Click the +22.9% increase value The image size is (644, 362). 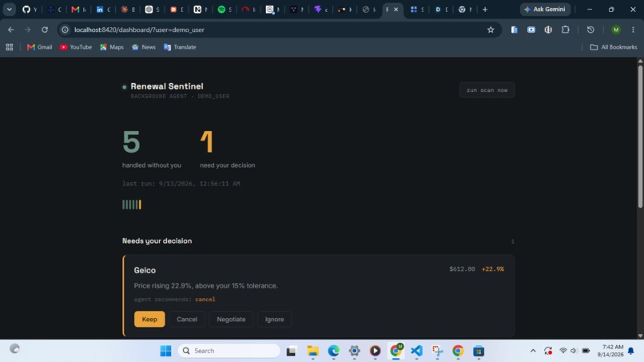pyautogui.click(x=493, y=269)
